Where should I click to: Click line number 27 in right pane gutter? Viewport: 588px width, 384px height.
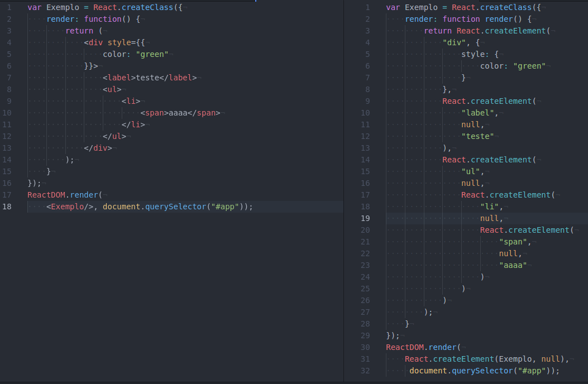click(x=365, y=312)
